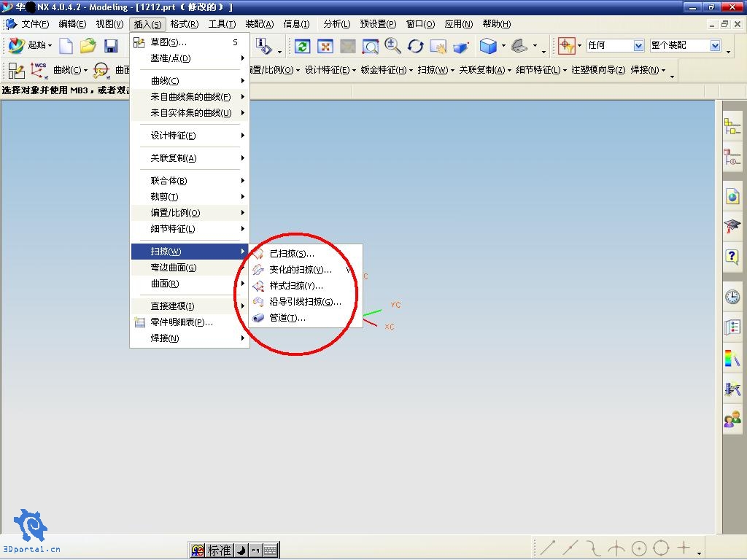747x560 pixels.
Task: Click the Refresh display icon
Action: click(x=303, y=46)
